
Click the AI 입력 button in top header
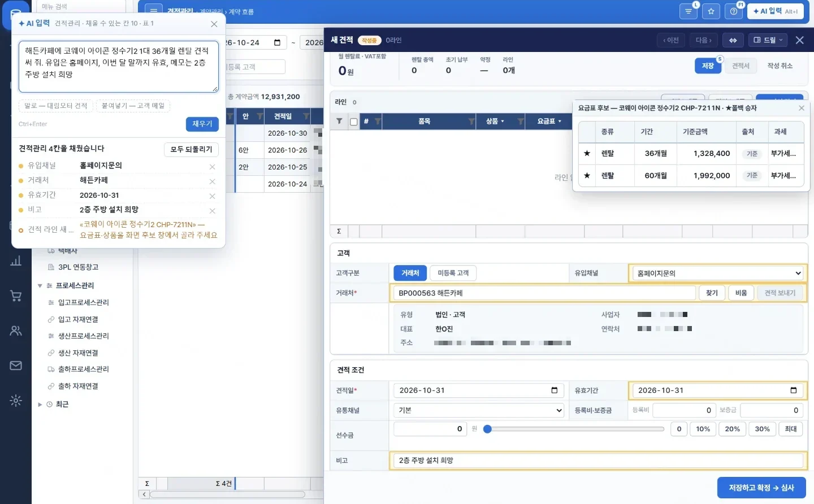[x=776, y=11]
